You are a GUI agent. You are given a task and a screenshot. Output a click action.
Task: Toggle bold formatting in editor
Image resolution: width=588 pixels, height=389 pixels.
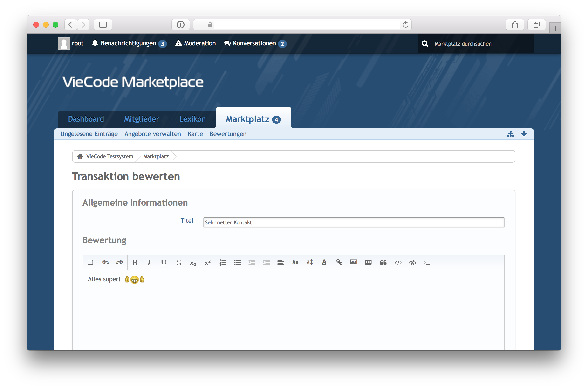[x=135, y=263]
